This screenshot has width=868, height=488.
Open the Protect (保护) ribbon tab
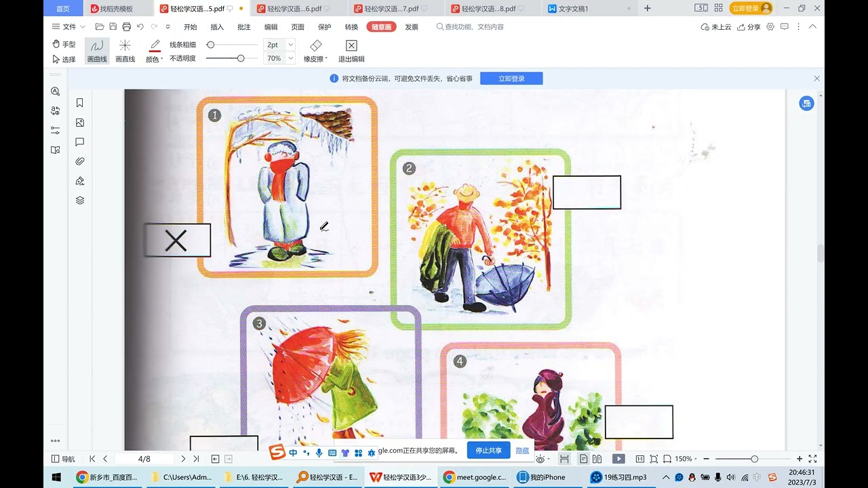325,27
